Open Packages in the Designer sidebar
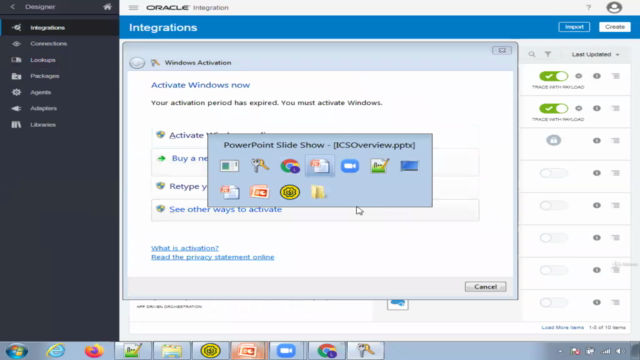 click(44, 76)
